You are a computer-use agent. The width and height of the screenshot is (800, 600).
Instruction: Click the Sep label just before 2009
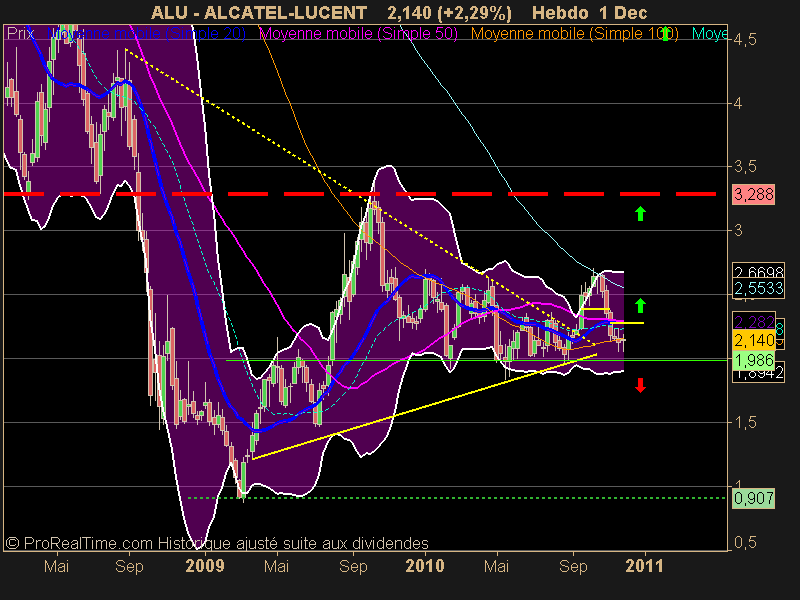pyautogui.click(x=129, y=566)
